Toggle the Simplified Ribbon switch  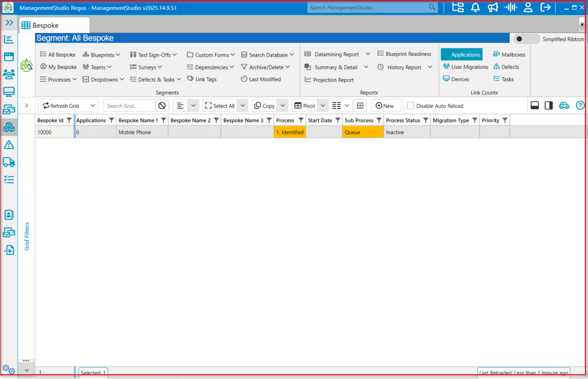[x=527, y=39]
